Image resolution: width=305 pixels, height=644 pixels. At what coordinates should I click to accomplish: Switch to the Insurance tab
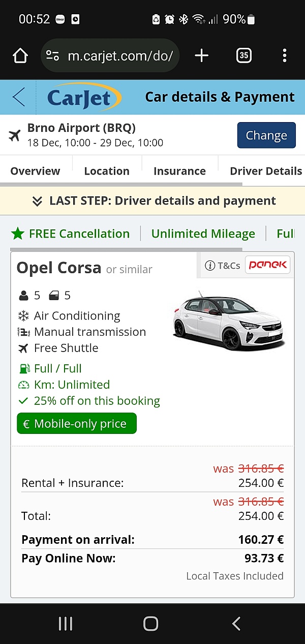[x=179, y=171]
